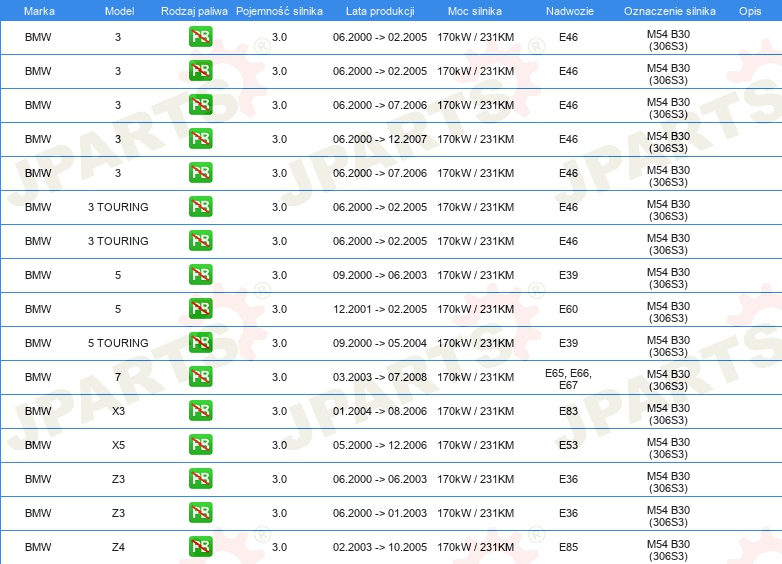
Task: Click the Rodzaj paliwa column header
Action: pos(194,11)
